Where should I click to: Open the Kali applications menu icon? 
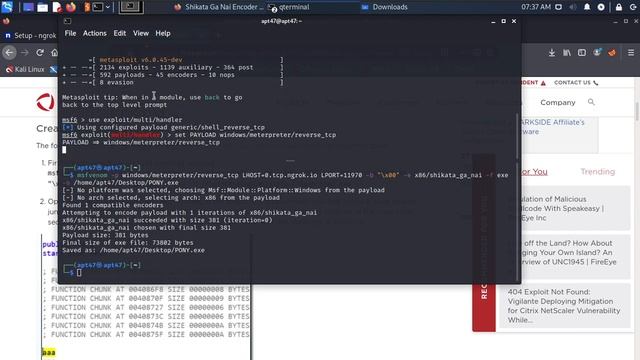(7, 7)
